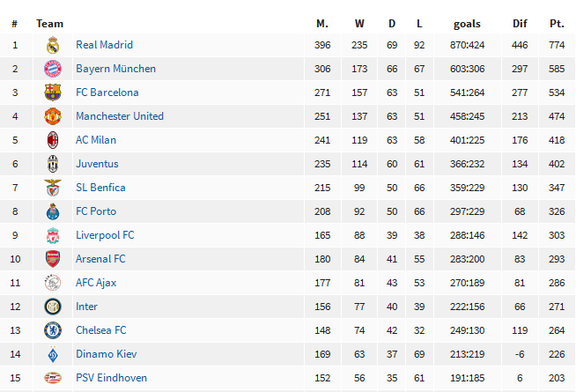Viewport: 576px width, 392px height.
Task: Follow the Inter team link
Action: 86,307
